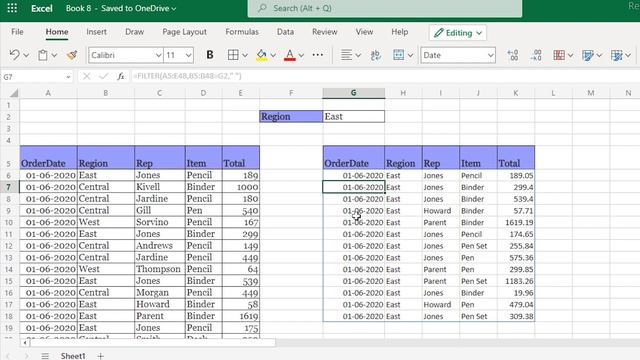Image resolution: width=640 pixels, height=360 pixels.
Task: Select the Kivell cell in Rep column
Action: click(x=160, y=187)
